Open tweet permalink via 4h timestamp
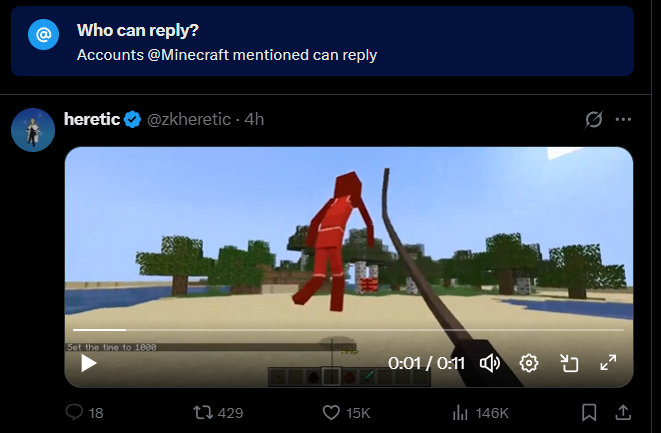The height and width of the screenshot is (433, 661). click(254, 119)
